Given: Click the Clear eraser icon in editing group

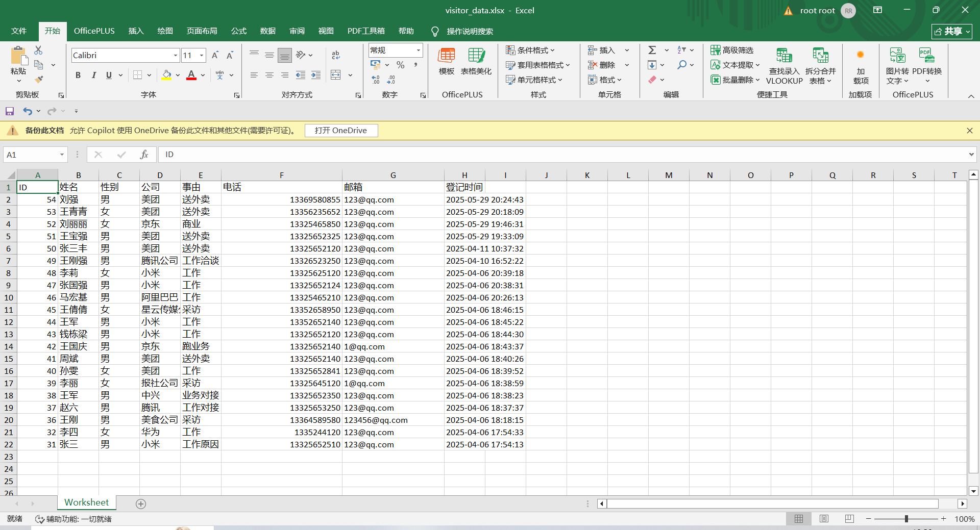Looking at the screenshot, I should tap(652, 80).
